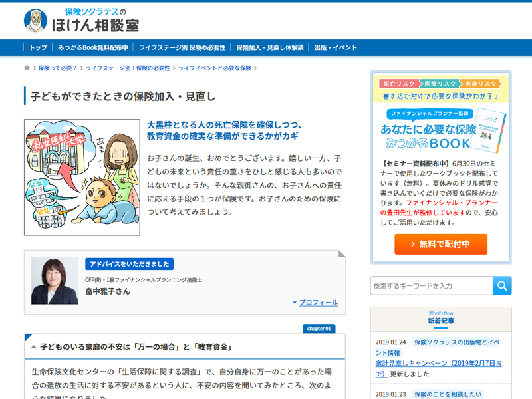This screenshot has width=532, height=399.
Task: Click 保険って必要? breadcrumb link
Action: pyautogui.click(x=58, y=68)
